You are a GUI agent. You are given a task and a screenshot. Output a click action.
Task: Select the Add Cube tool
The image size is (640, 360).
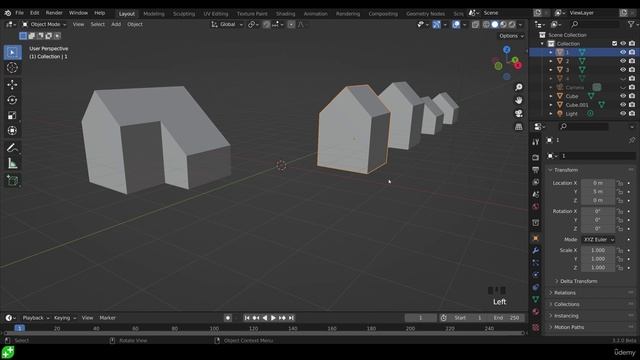(12, 180)
